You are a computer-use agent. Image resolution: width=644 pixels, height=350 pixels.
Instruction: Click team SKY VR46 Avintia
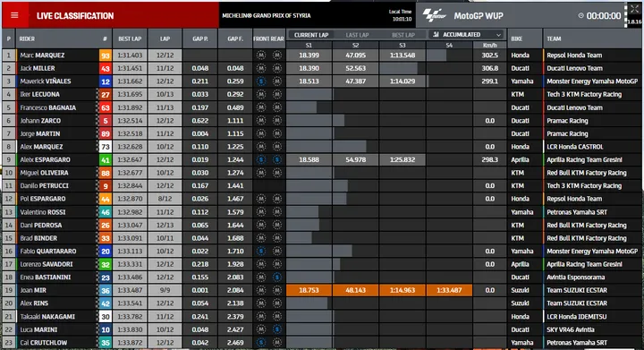[x=571, y=329]
